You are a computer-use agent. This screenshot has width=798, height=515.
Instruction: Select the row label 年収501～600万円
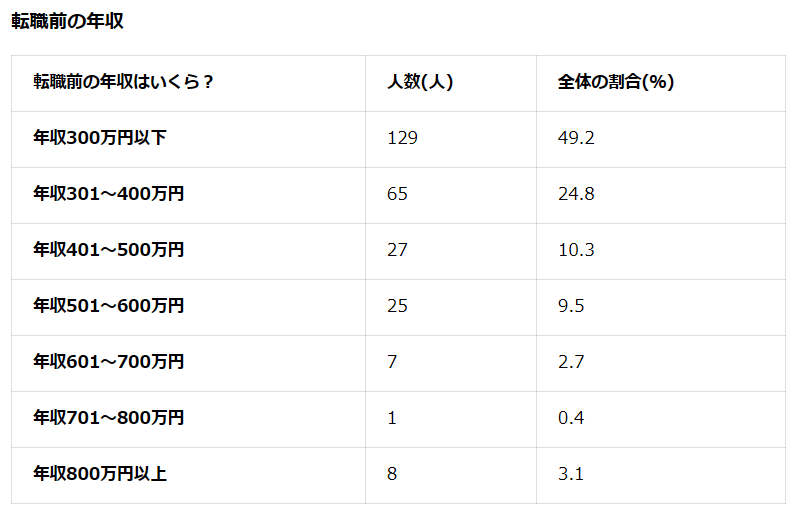point(108,306)
